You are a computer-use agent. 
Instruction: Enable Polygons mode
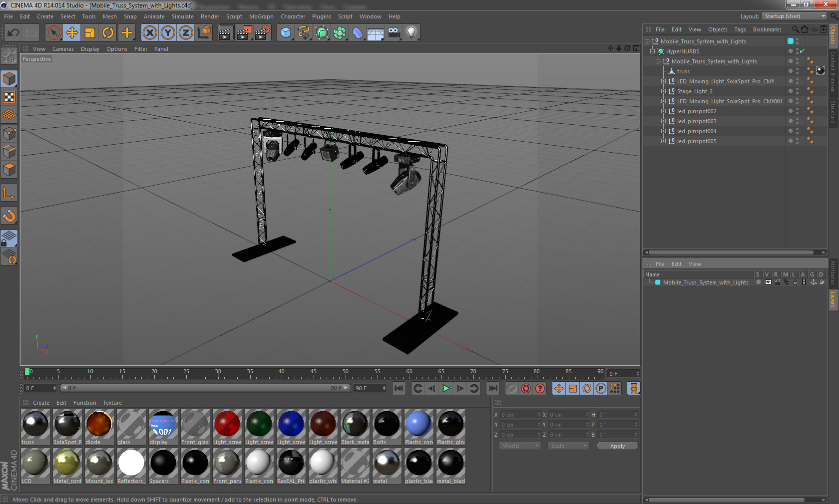pyautogui.click(x=9, y=169)
